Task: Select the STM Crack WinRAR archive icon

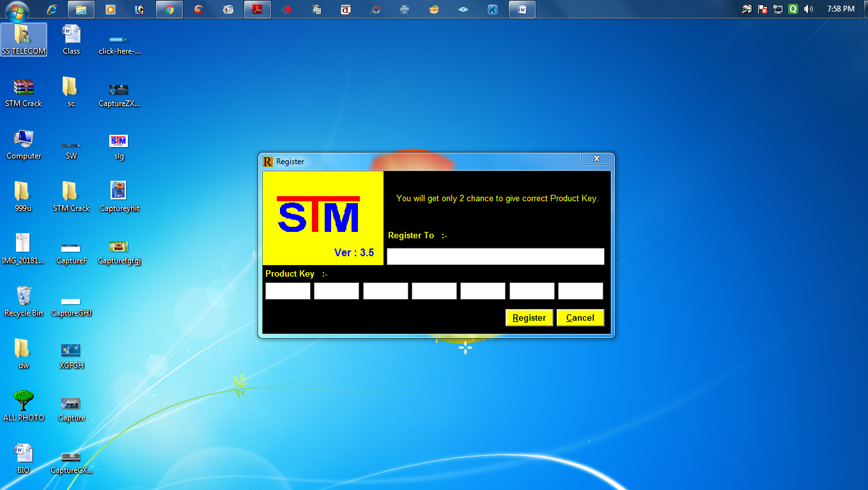Action: pos(24,92)
